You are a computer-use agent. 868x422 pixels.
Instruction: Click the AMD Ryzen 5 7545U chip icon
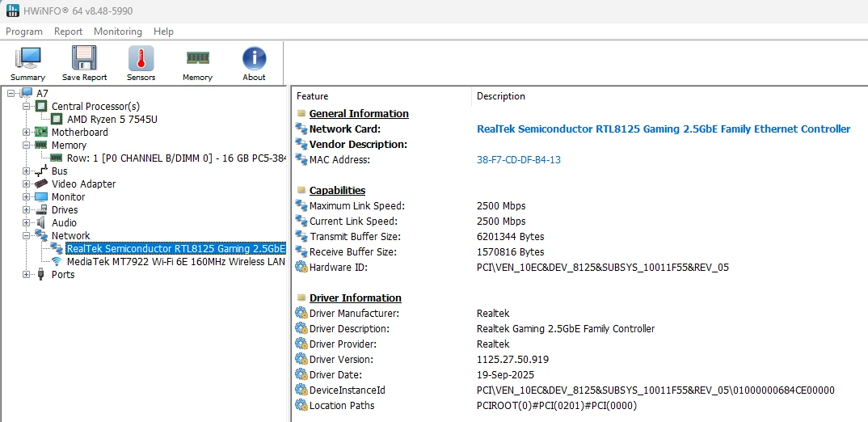point(57,119)
